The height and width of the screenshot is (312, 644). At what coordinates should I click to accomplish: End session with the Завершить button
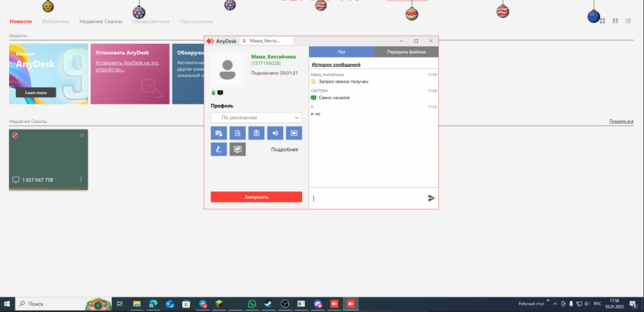(256, 197)
